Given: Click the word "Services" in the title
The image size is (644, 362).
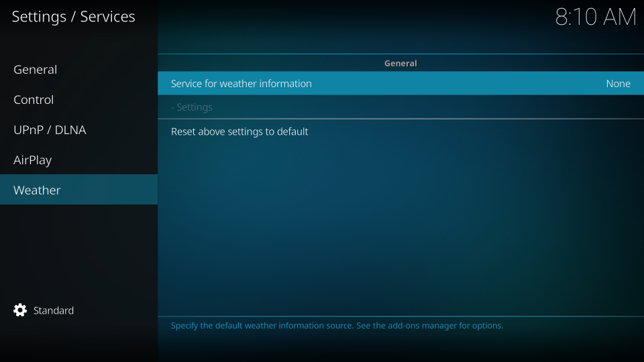Looking at the screenshot, I should pos(107,17).
